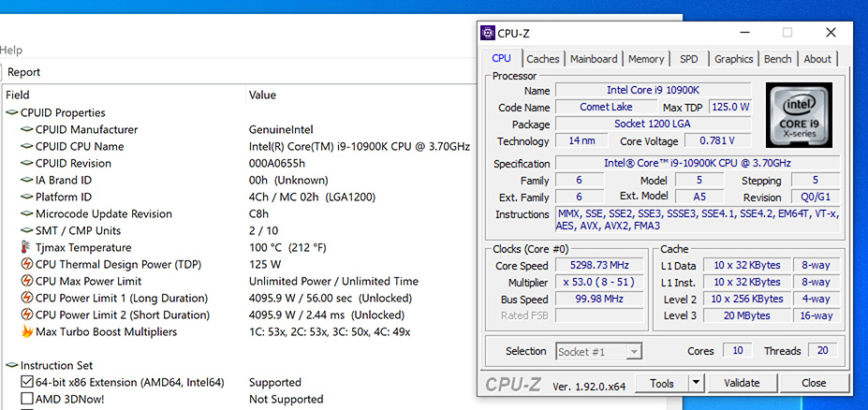Open the Tools dropdown arrow in CPU-Z
This screenshot has height=410, width=868.
coord(697,383)
